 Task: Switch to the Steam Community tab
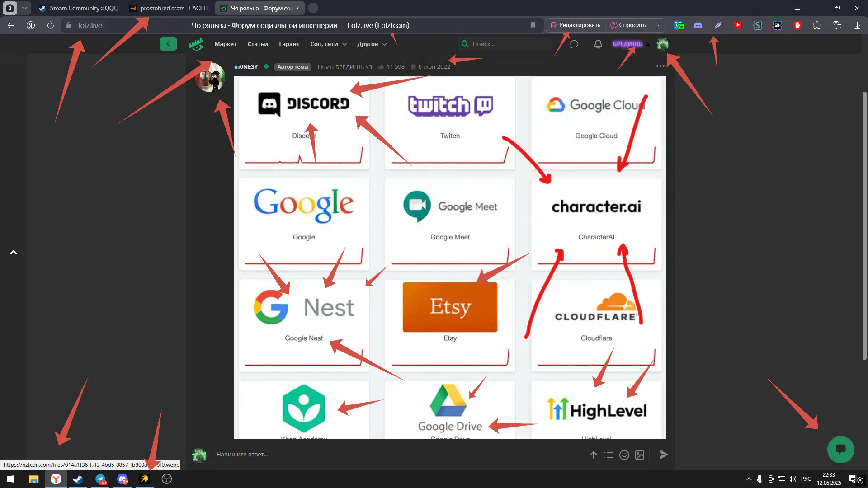click(79, 8)
